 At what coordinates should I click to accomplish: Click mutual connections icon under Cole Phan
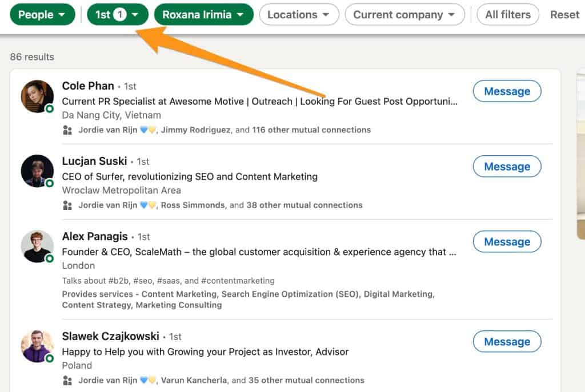(67, 130)
